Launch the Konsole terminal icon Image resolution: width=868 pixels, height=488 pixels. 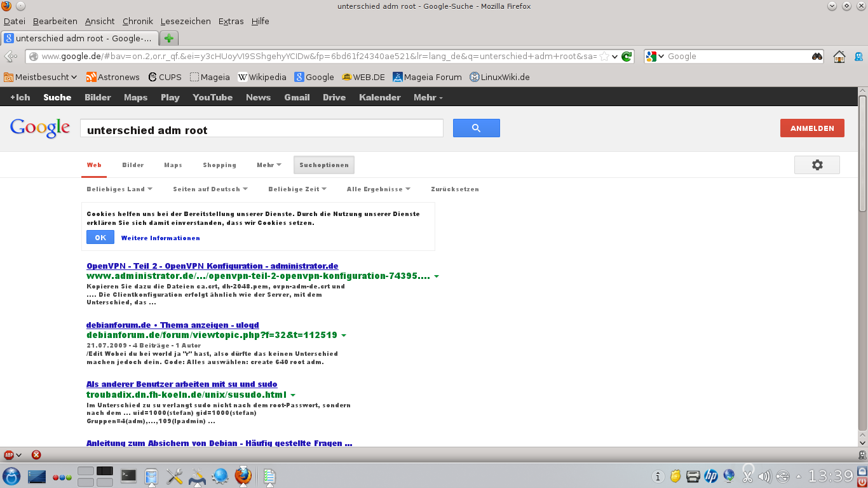(129, 475)
